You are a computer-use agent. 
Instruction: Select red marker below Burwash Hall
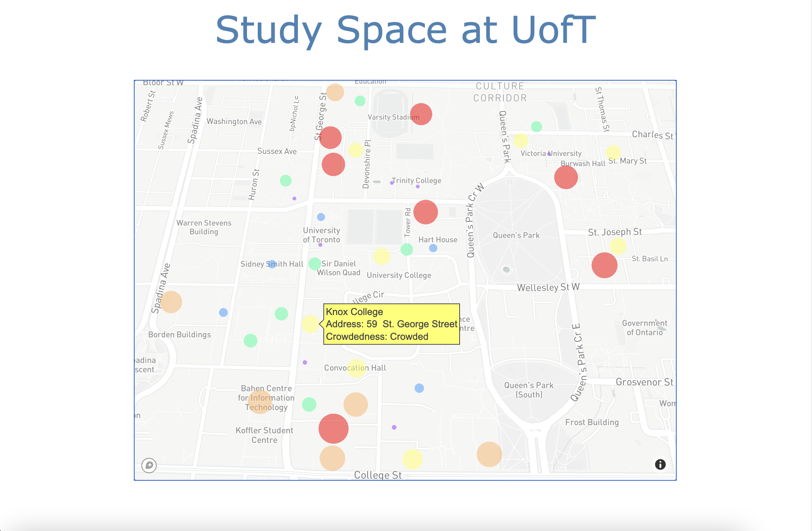click(566, 177)
